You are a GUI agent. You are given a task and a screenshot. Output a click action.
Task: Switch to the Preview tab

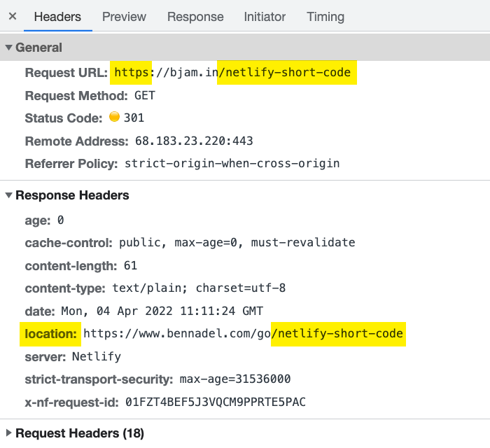tap(124, 17)
